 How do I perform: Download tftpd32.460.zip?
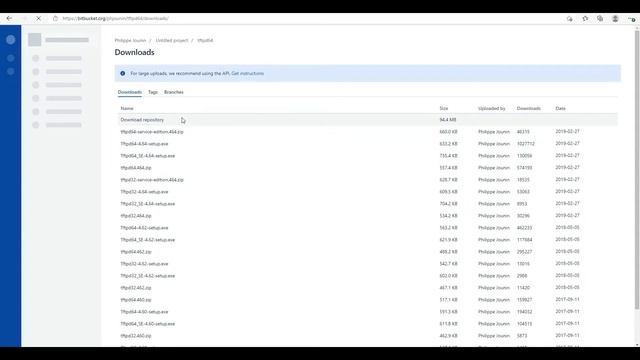coord(136,336)
